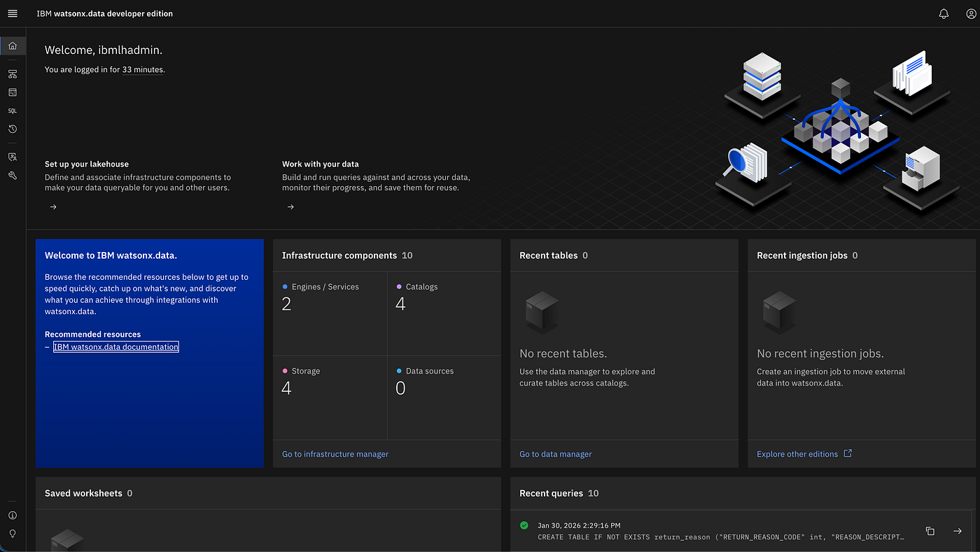The width and height of the screenshot is (980, 552).
Task: Copy the CREATE TABLE recent query
Action: coord(930,531)
